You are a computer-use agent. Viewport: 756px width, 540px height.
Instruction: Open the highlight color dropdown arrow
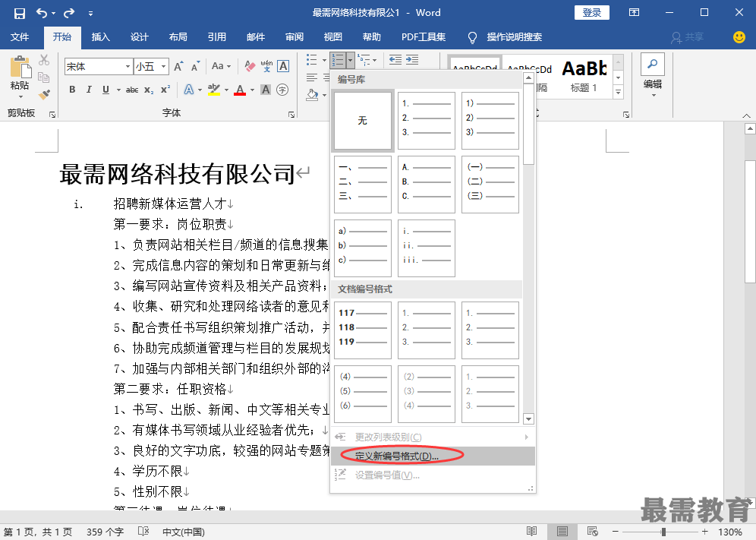click(226, 90)
